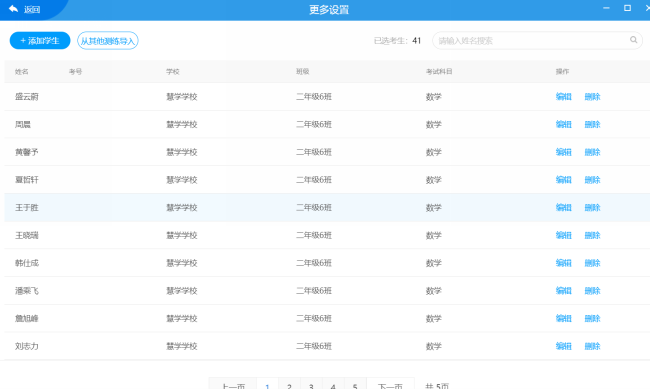Click the search magnifier icon
This screenshot has height=389, width=650.
(633, 40)
